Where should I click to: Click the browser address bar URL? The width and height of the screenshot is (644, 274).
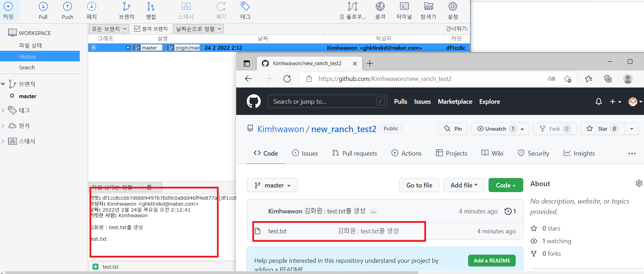385,79
